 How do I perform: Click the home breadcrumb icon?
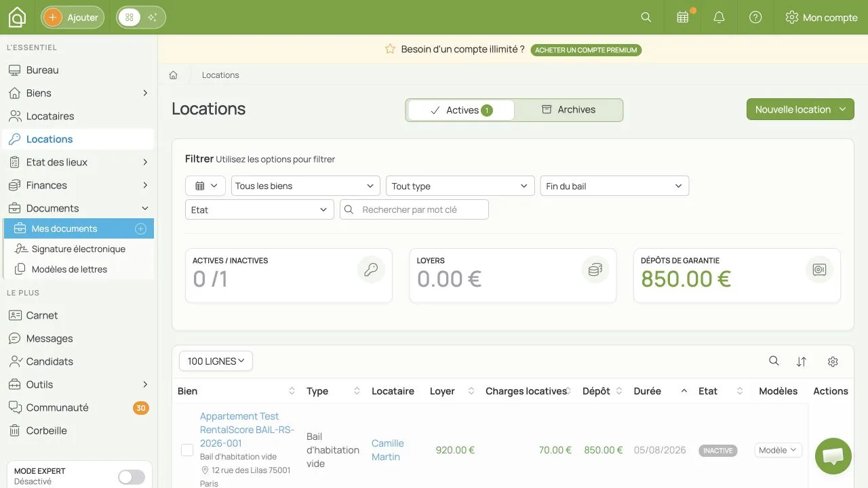(174, 75)
